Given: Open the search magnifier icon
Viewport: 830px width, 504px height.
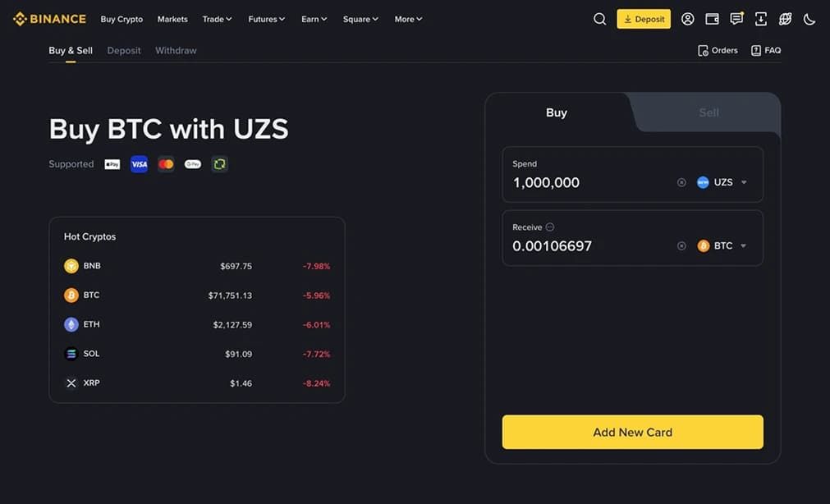Looking at the screenshot, I should pyautogui.click(x=600, y=19).
